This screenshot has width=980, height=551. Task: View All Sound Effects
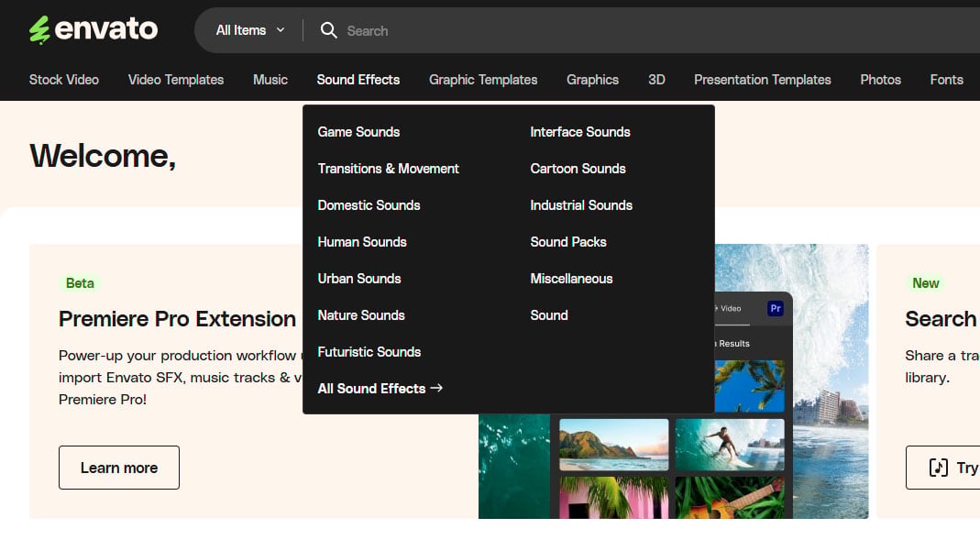tap(380, 388)
